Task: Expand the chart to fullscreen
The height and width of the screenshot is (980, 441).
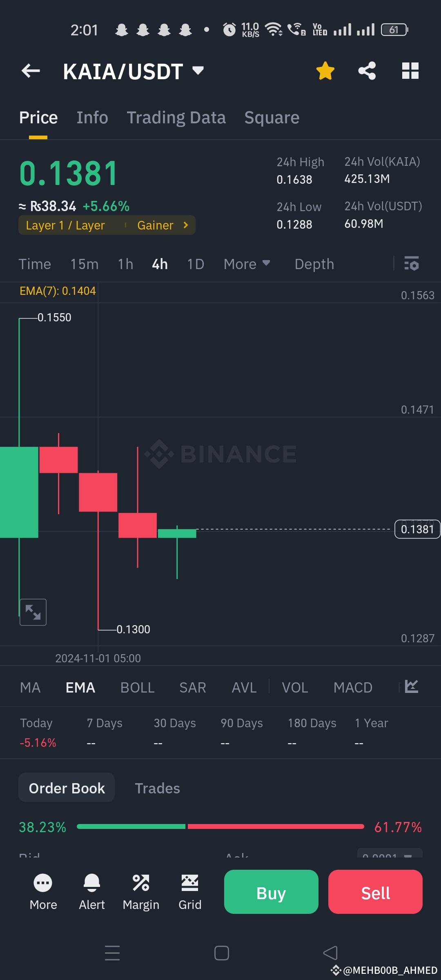Action: [x=33, y=612]
